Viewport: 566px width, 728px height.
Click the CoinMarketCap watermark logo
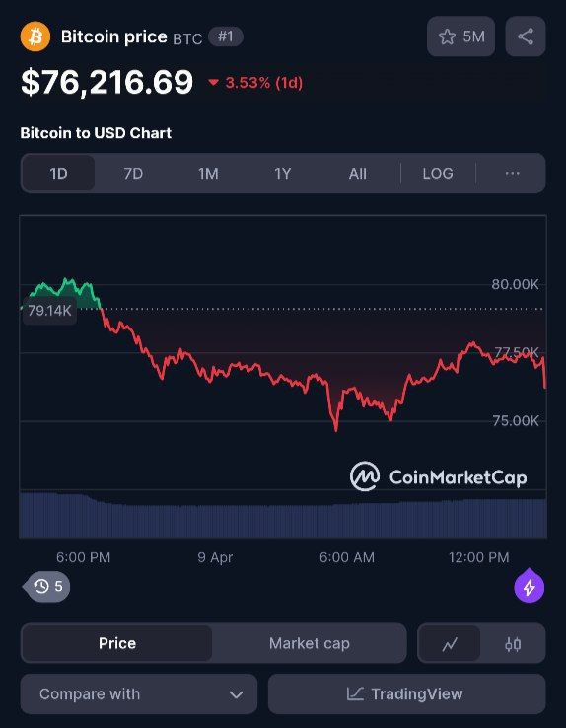439,476
